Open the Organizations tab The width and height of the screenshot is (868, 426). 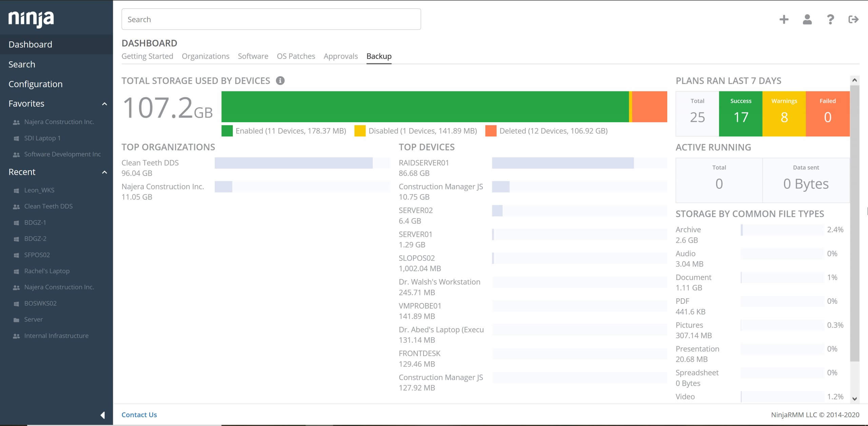coord(205,56)
